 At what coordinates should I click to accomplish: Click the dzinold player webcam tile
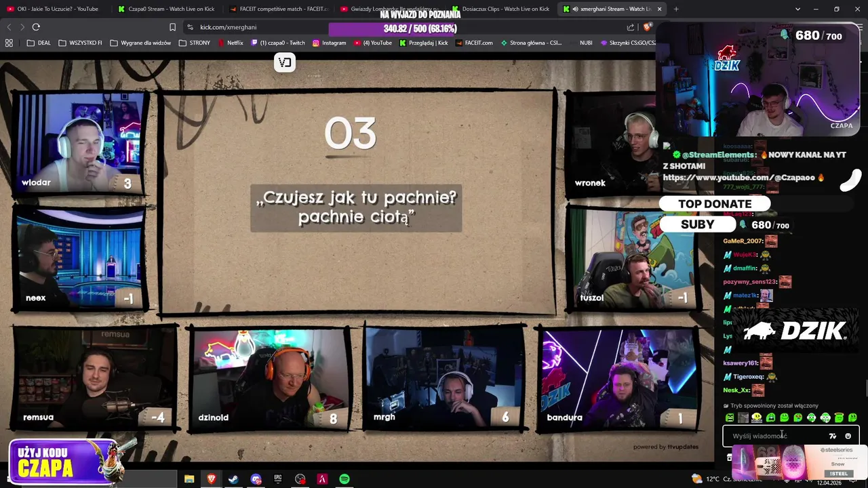pos(271,378)
